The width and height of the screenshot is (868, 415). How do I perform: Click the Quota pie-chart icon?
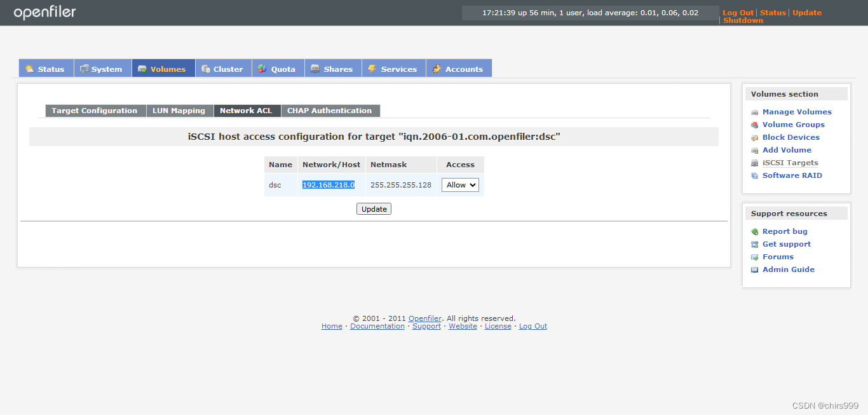click(261, 68)
